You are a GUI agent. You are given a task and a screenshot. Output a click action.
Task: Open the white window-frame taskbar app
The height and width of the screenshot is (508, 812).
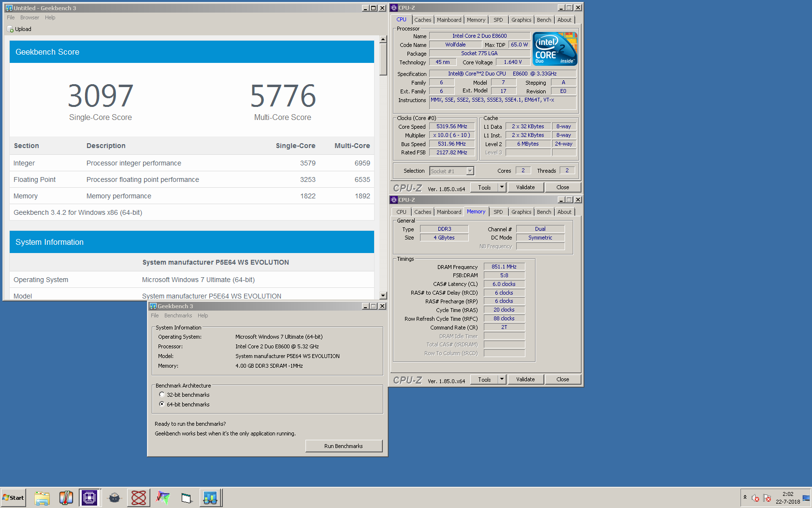click(x=187, y=497)
